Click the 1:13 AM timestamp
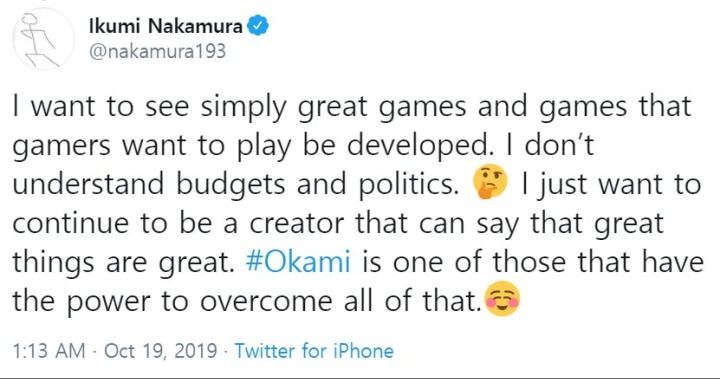The height and width of the screenshot is (379, 720). pos(49,351)
